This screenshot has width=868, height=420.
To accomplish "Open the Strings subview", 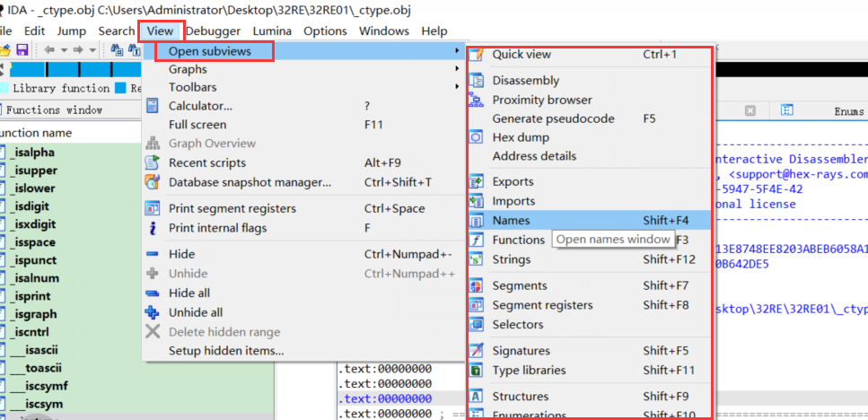I will coord(511,259).
